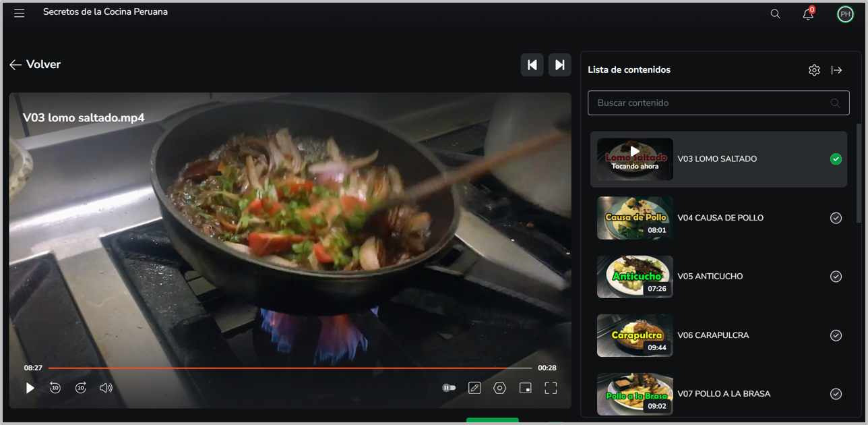Viewport: 868px width, 425px height.
Task: Open the hamburger menu
Action: (x=19, y=13)
